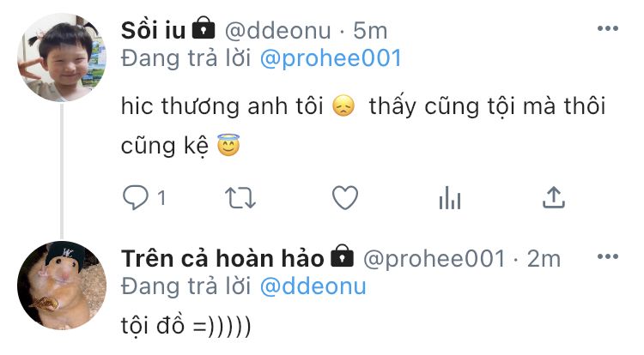
Task: Like the tweet from @ddeonu
Action: pyautogui.click(x=345, y=197)
